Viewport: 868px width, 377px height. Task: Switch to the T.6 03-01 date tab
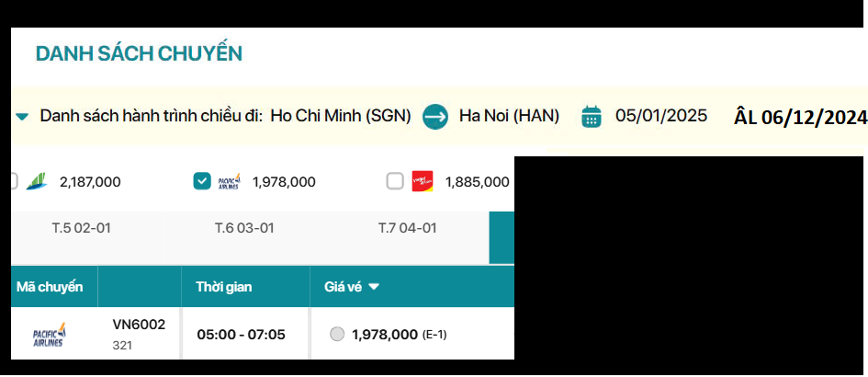pos(243,228)
